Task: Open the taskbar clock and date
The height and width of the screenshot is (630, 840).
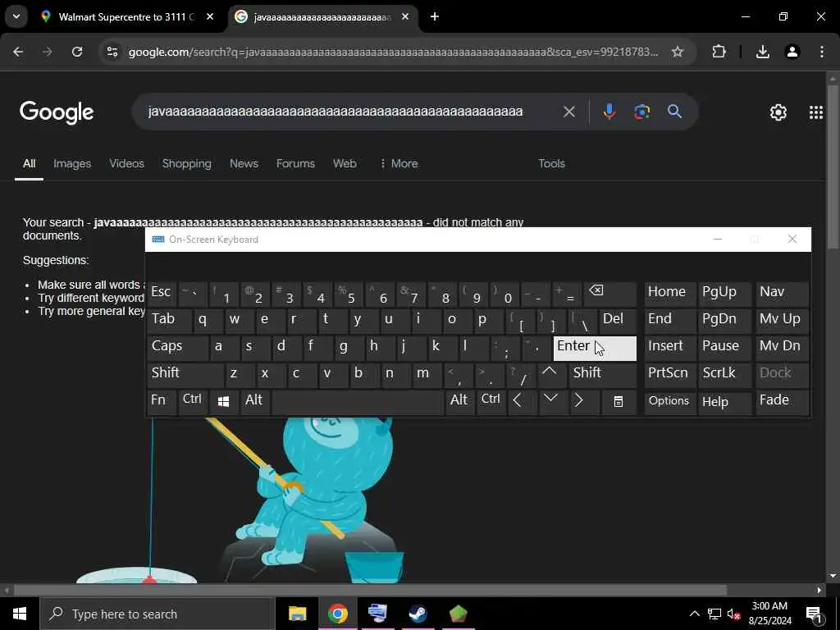Action: [x=769, y=614]
